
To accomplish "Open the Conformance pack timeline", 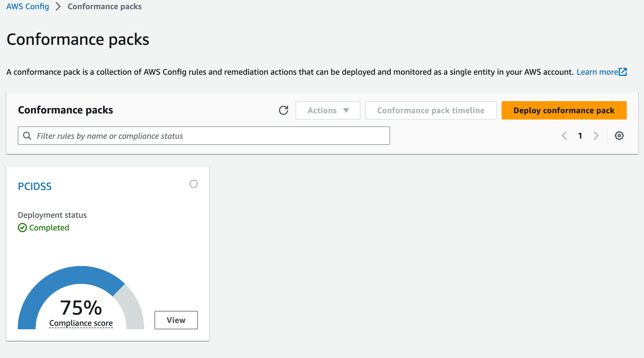I will point(431,110).
